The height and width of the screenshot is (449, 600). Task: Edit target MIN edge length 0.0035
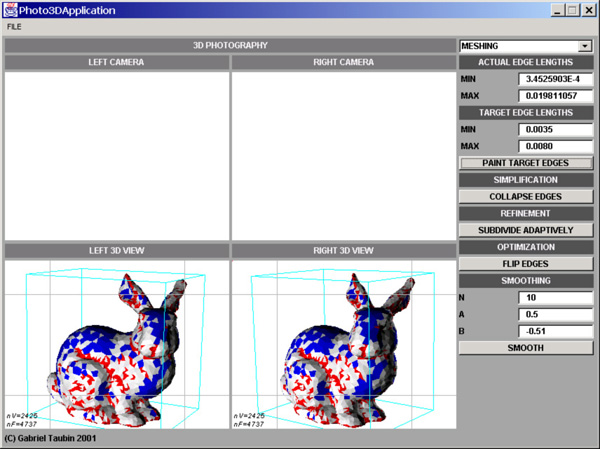point(556,129)
